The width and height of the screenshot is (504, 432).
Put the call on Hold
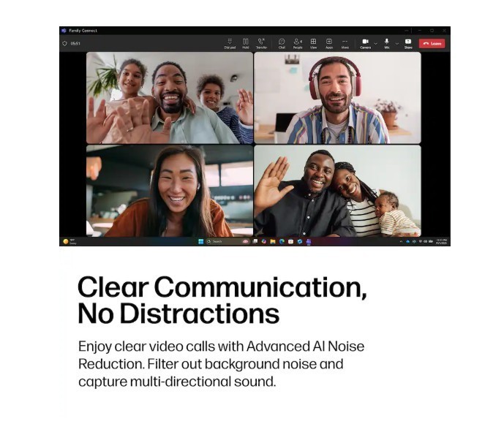click(245, 43)
